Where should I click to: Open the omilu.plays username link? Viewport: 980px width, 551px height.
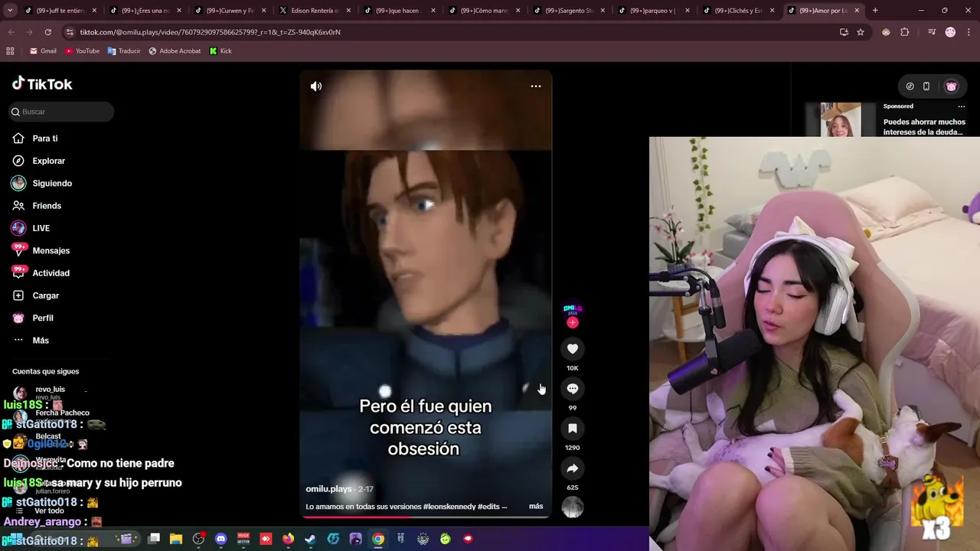point(328,489)
